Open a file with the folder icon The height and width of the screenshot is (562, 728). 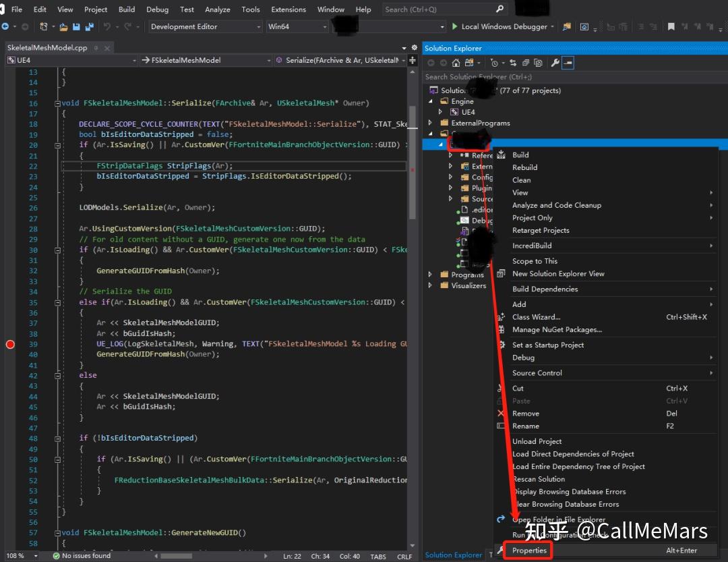[x=63, y=27]
